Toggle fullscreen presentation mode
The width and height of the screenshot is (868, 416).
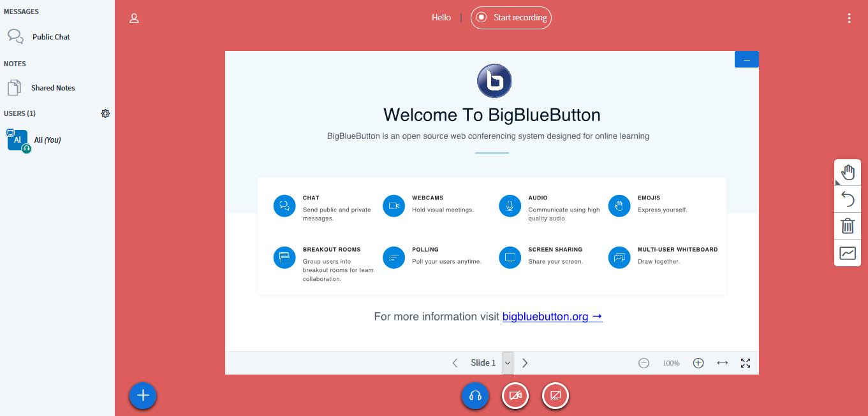[745, 362]
